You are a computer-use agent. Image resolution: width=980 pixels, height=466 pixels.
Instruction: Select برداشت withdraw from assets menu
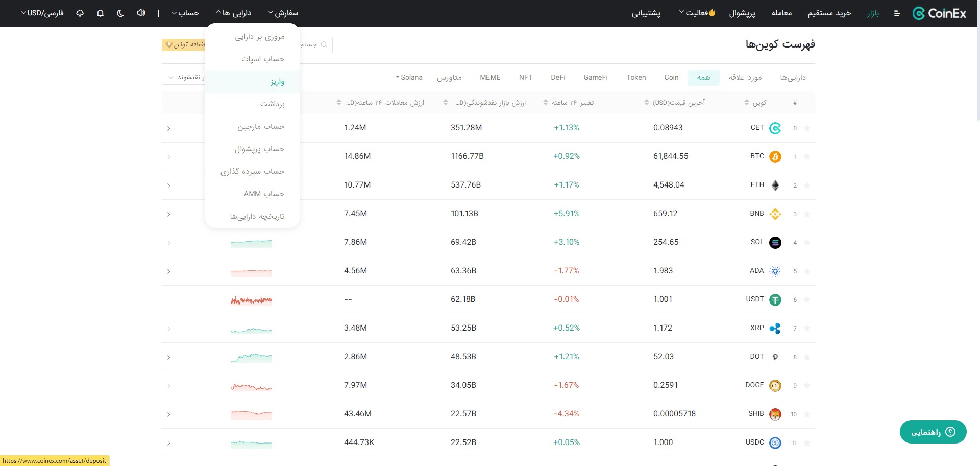pyautogui.click(x=252, y=104)
